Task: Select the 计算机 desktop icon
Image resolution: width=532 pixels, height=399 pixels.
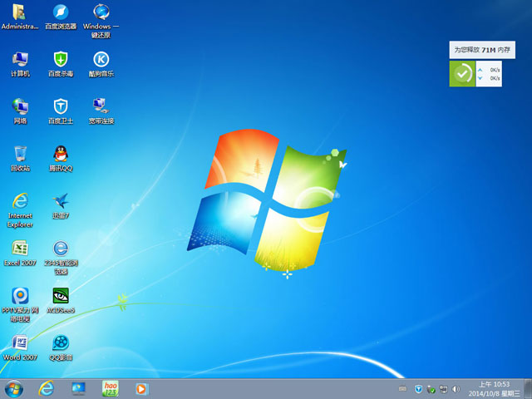Action: [20, 64]
